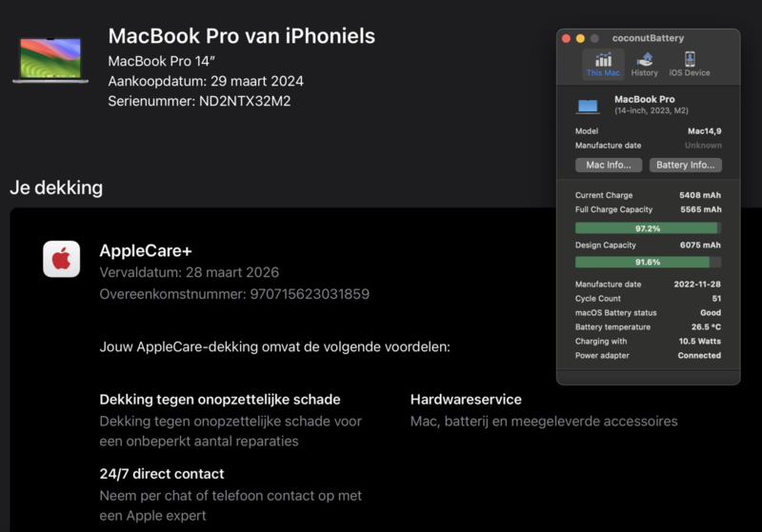Click the 'Hardwareservice' heading
762x532 pixels.
point(466,400)
